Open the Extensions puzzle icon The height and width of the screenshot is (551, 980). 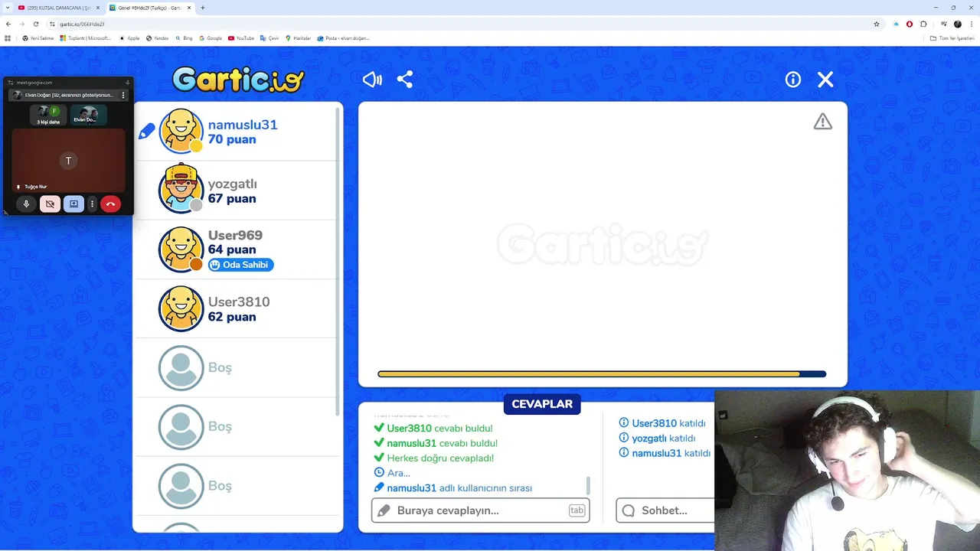coord(923,24)
